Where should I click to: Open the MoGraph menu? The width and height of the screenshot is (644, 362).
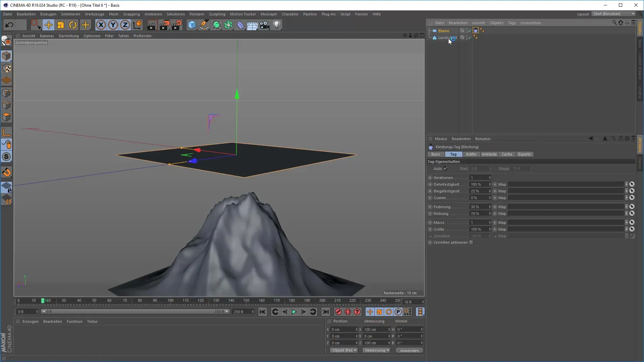pyautogui.click(x=269, y=14)
